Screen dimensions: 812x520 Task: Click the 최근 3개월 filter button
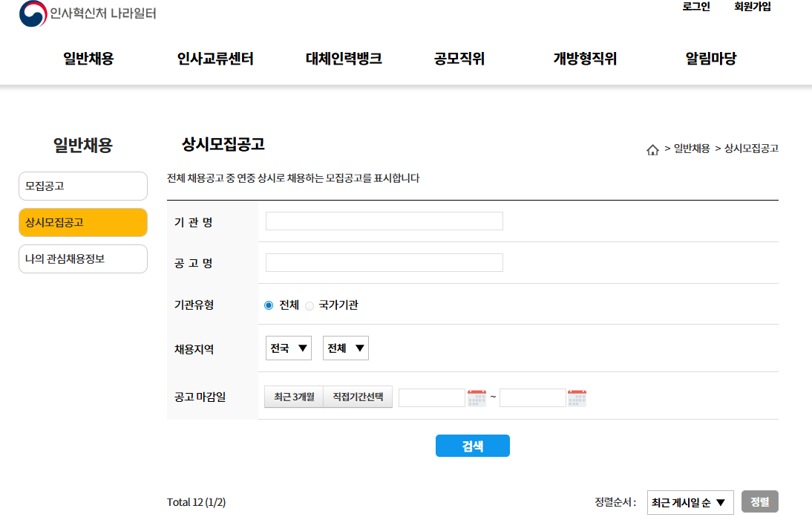(x=293, y=397)
